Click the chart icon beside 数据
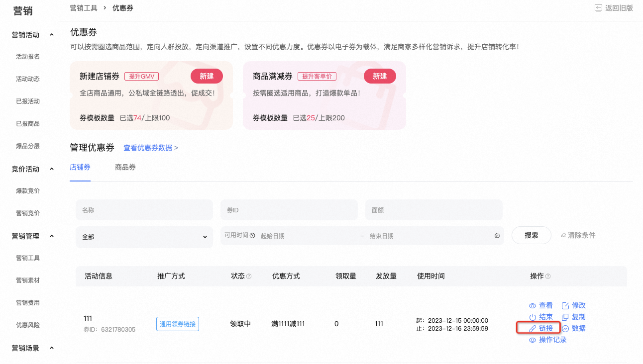This screenshot has height=364, width=643. 565,329
